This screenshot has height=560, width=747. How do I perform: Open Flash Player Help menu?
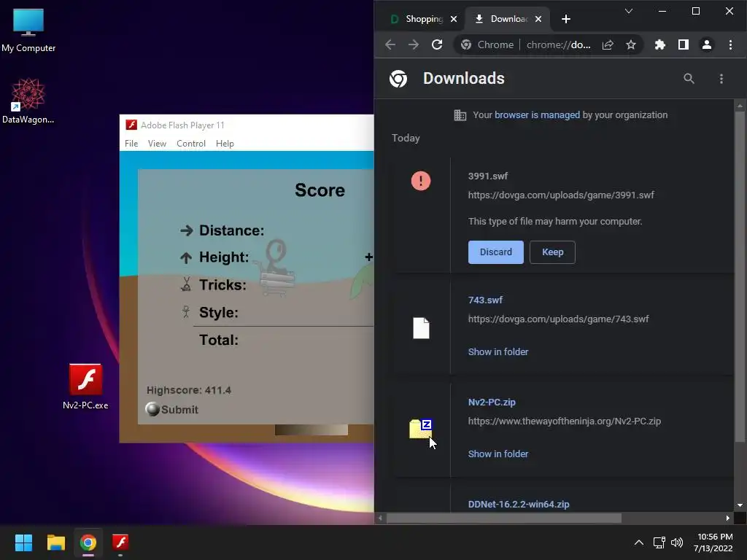click(225, 144)
